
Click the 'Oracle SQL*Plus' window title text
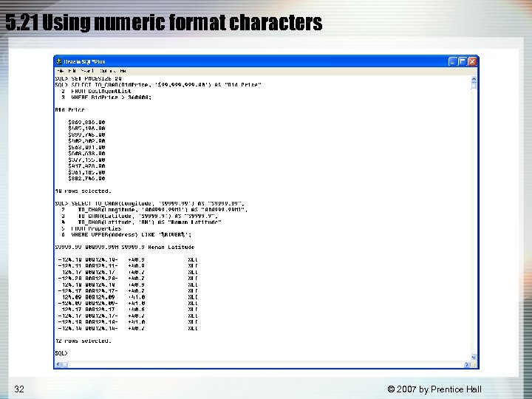click(x=84, y=62)
